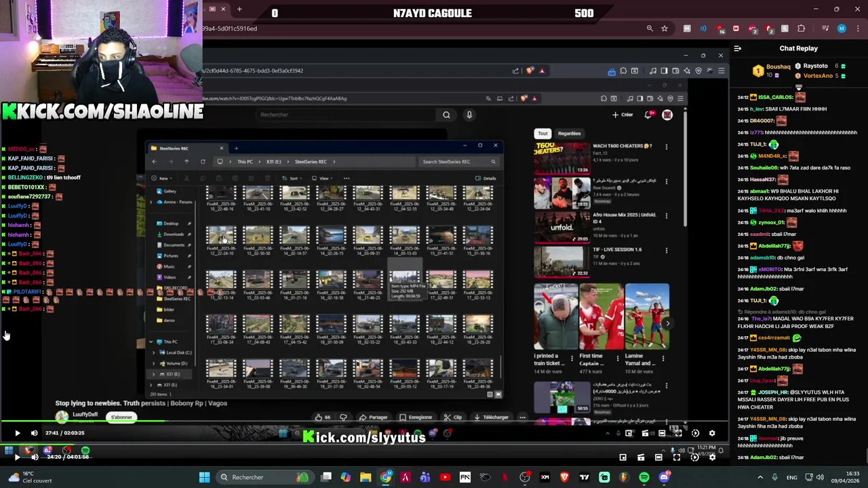Select video FiveM_2025-06-14_02-26-15
Image resolution: width=868 pixels, height=488 pixels.
click(332, 241)
